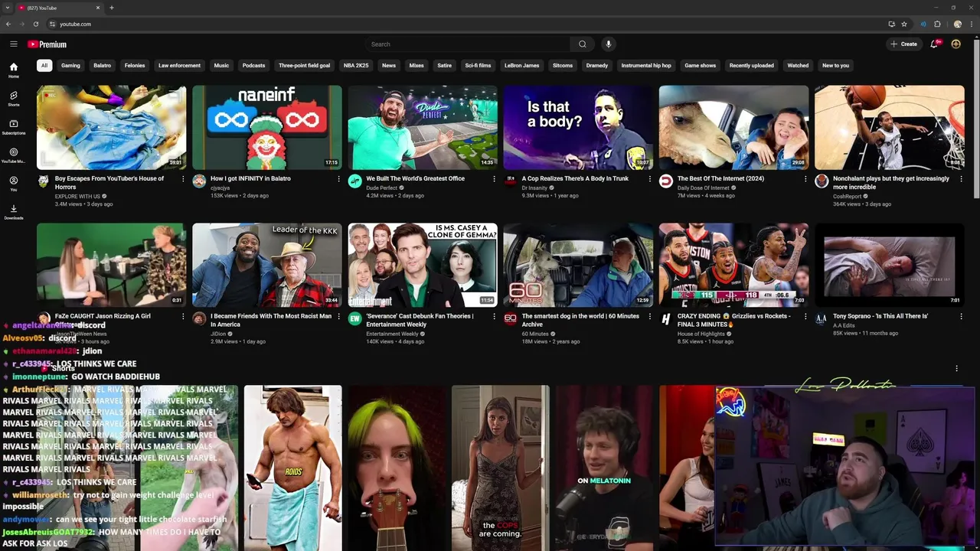This screenshot has width=980, height=551.
Task: Select the Law enforcement filter chip
Action: point(179,66)
